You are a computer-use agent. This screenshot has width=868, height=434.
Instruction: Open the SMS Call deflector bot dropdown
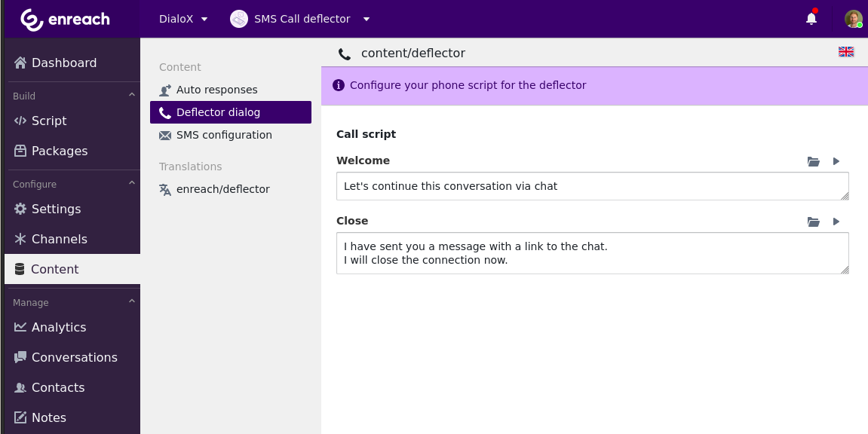[x=301, y=19]
